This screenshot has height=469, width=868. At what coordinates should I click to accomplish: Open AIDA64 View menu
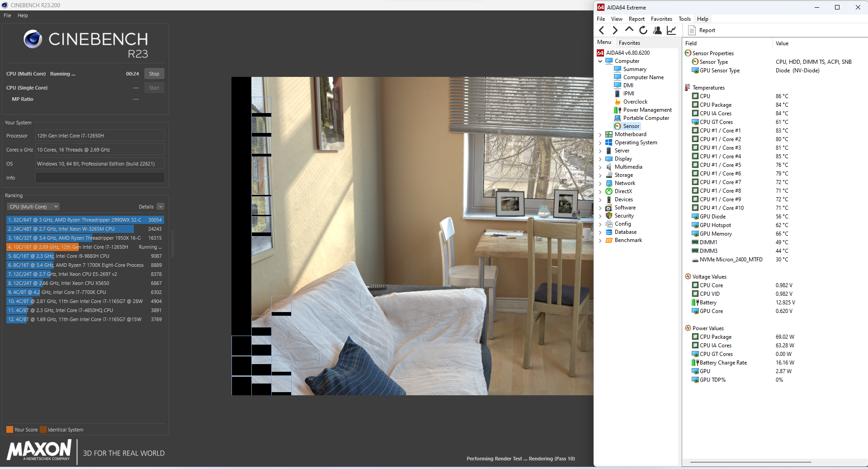coord(617,19)
